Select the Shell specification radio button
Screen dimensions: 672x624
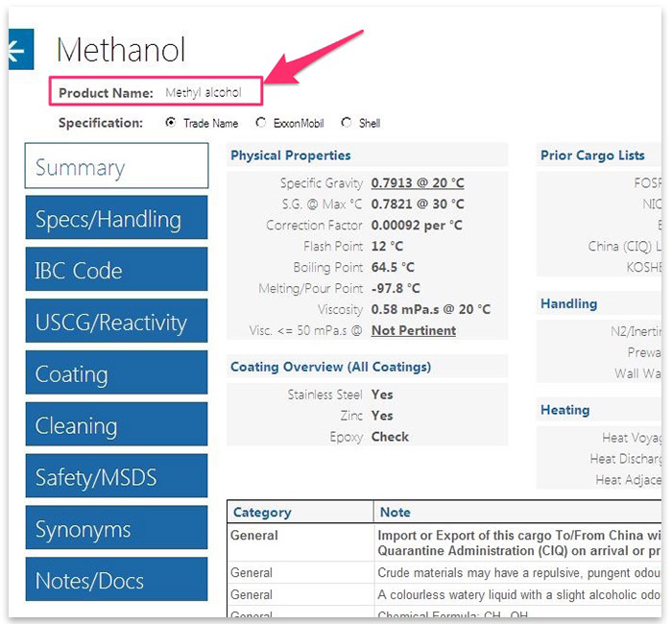pyautogui.click(x=346, y=123)
